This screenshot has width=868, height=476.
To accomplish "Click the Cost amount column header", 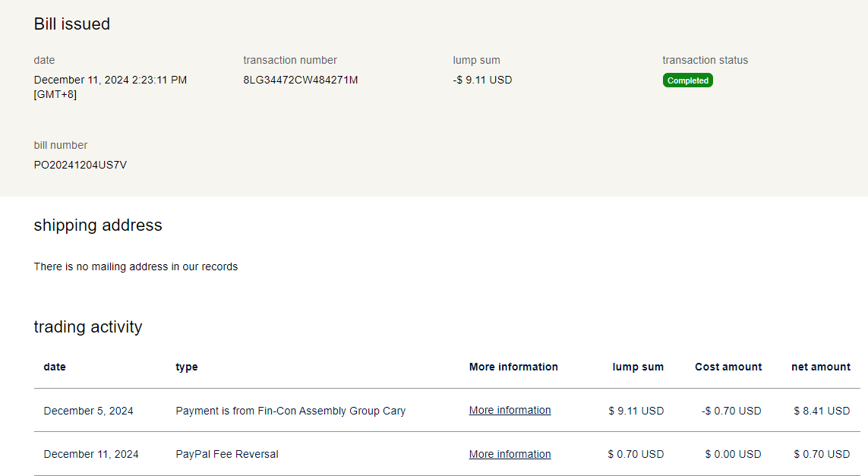I will 728,367.
